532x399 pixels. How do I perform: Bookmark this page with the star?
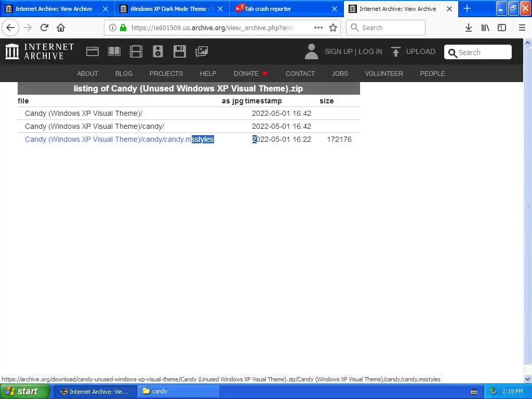[x=333, y=28]
